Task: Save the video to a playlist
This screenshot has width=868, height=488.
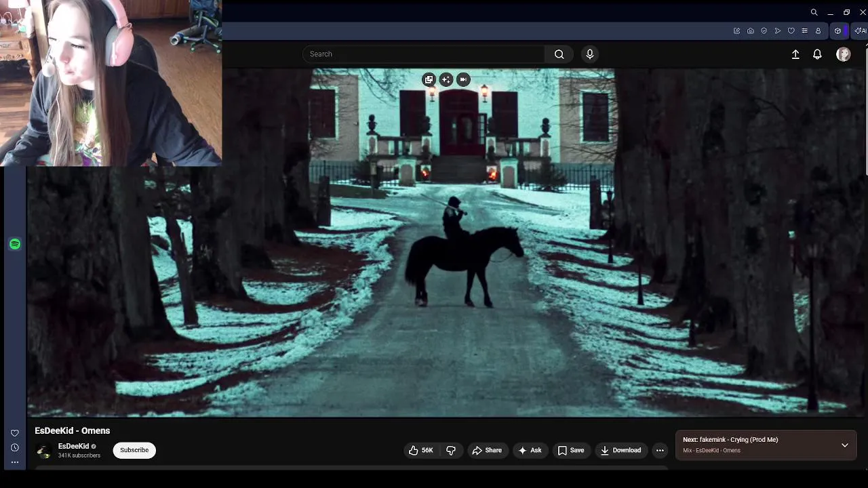Action: pyautogui.click(x=570, y=450)
